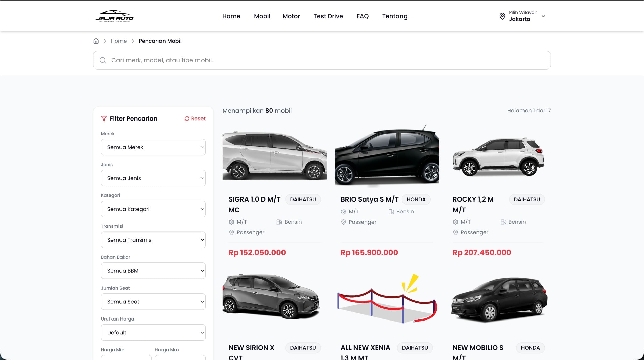The height and width of the screenshot is (360, 644).
Task: Click the DAIHATSU badge on the XENIA card
Action: coord(415,348)
